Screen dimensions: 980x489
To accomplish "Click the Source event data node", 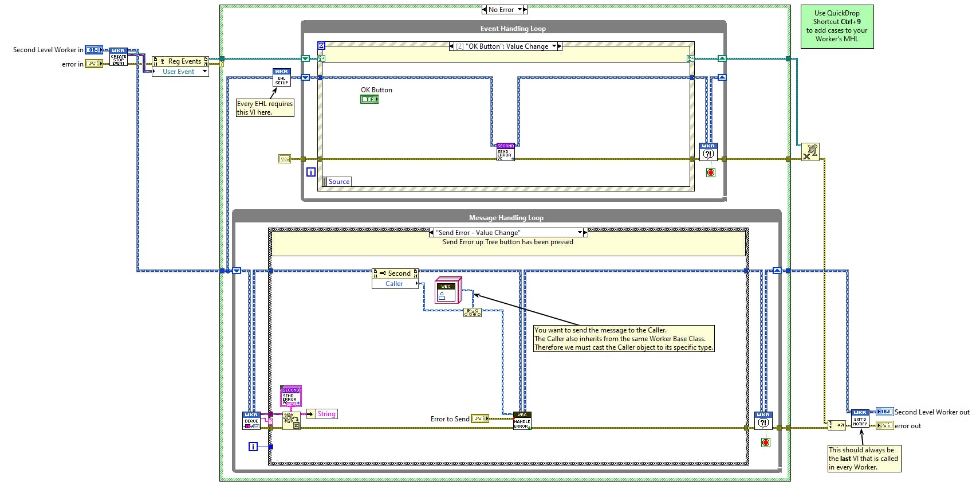I will point(337,182).
